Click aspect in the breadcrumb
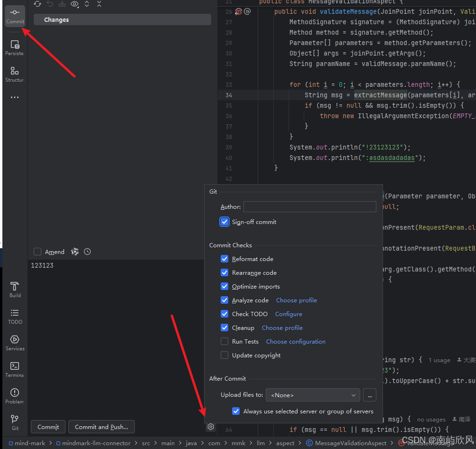Screen dimensions: 476x449 [x=285, y=443]
